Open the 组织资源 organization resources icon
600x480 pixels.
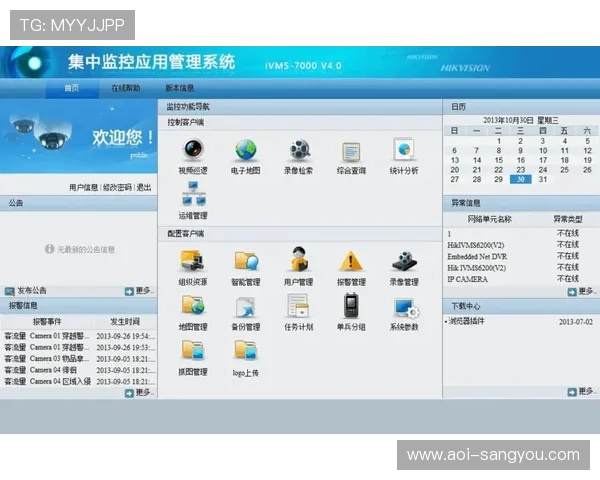point(192,261)
